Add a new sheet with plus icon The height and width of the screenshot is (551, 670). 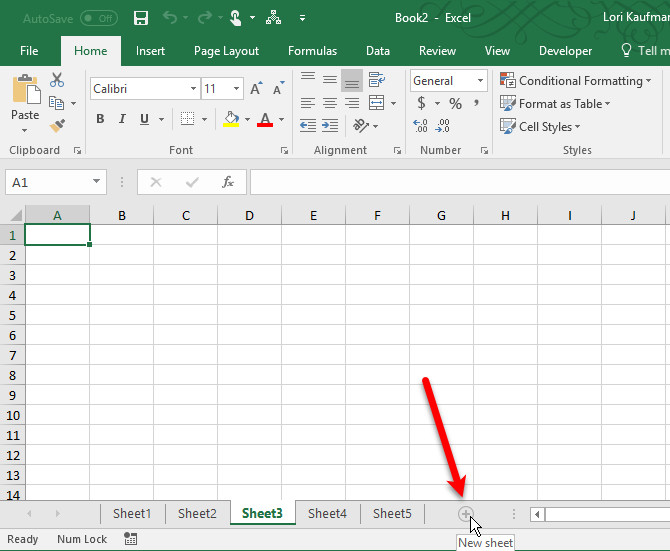click(x=465, y=513)
